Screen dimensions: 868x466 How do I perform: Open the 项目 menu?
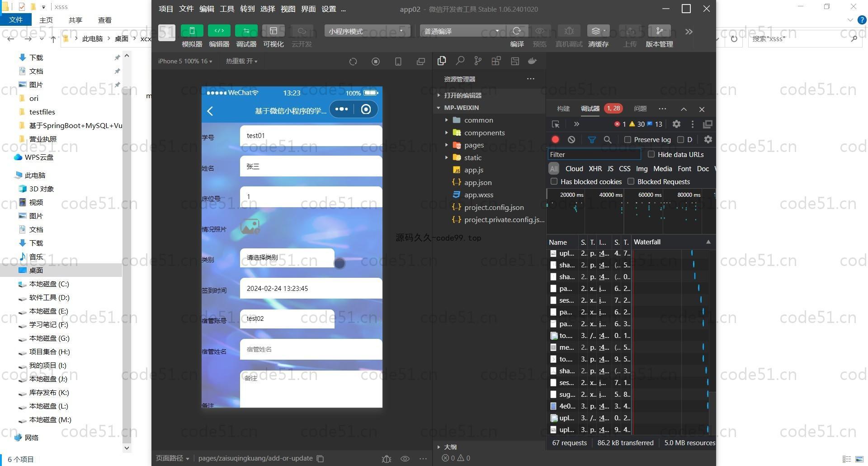[166, 9]
